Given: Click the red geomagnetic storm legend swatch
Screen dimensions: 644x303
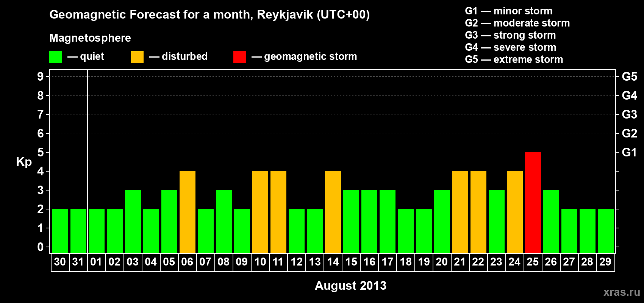Looking at the screenshot, I should click(x=239, y=57).
